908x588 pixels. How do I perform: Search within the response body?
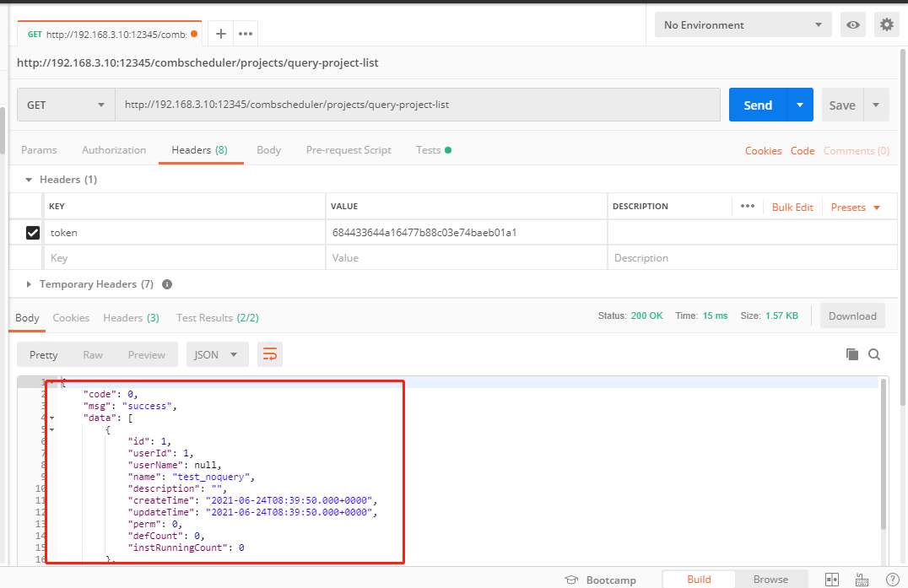[874, 354]
